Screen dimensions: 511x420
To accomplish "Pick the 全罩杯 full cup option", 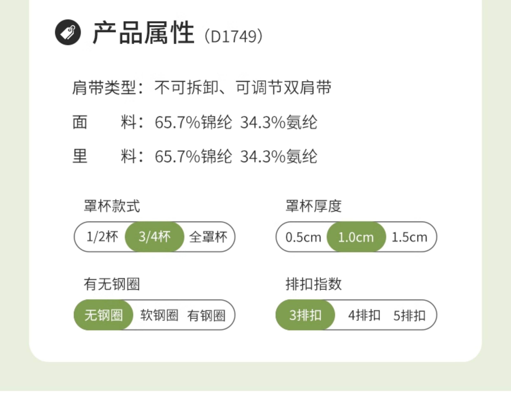I will (x=208, y=237).
